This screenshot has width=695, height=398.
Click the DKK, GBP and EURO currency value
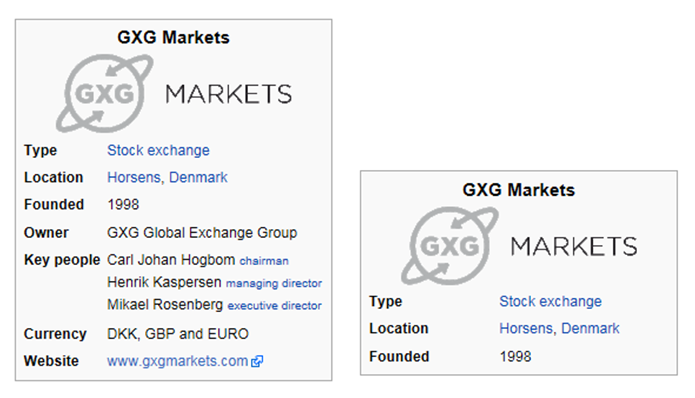click(x=178, y=334)
